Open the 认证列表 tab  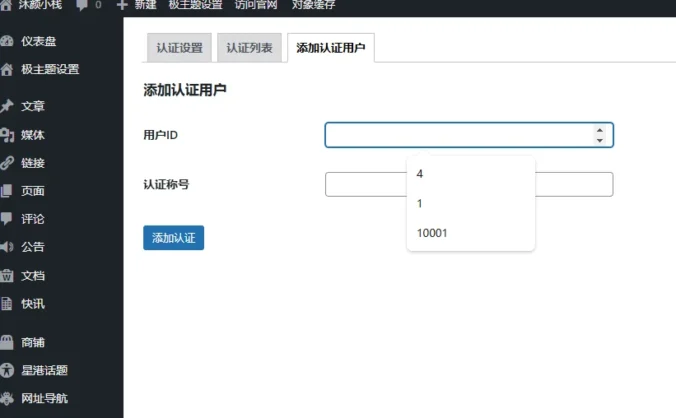[x=249, y=48]
